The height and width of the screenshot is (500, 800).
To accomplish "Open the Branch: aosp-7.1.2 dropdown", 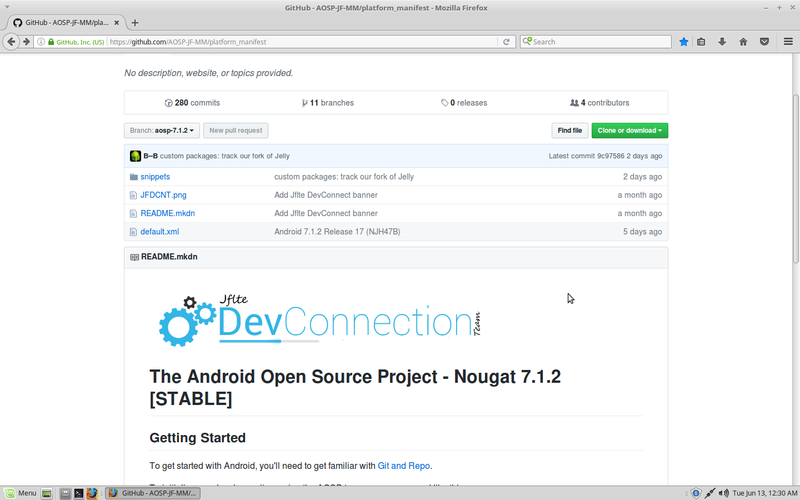I will 162,131.
